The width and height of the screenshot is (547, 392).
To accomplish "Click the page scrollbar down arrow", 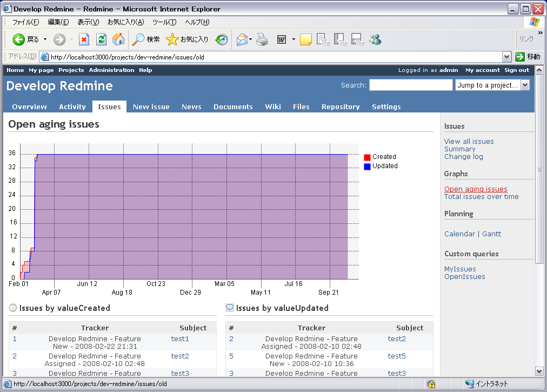I will (539, 371).
